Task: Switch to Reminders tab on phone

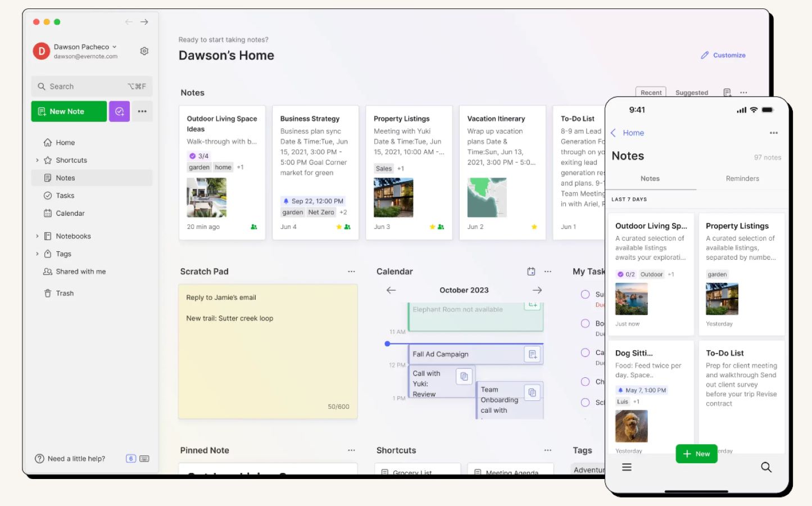Action: [x=742, y=179]
